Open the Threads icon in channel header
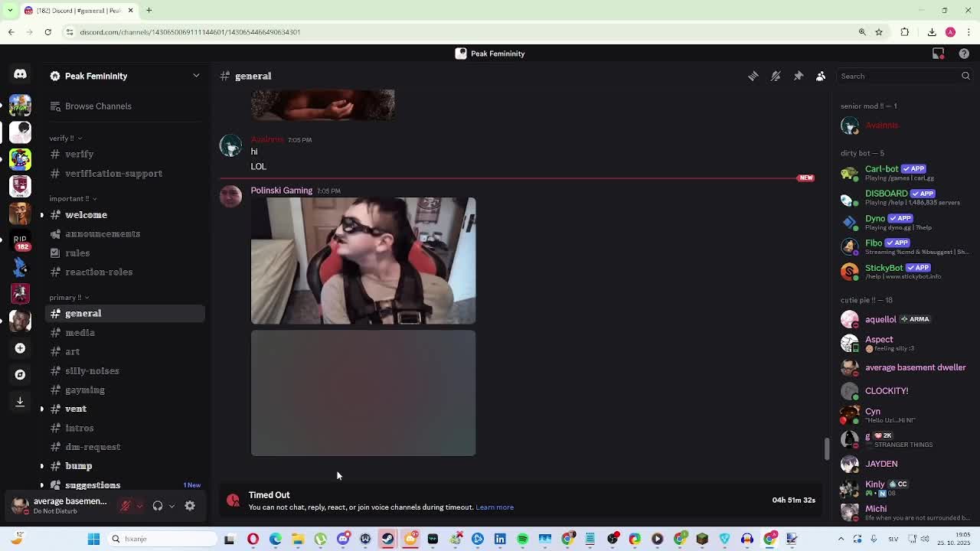This screenshot has height=551, width=980. pyautogui.click(x=753, y=76)
